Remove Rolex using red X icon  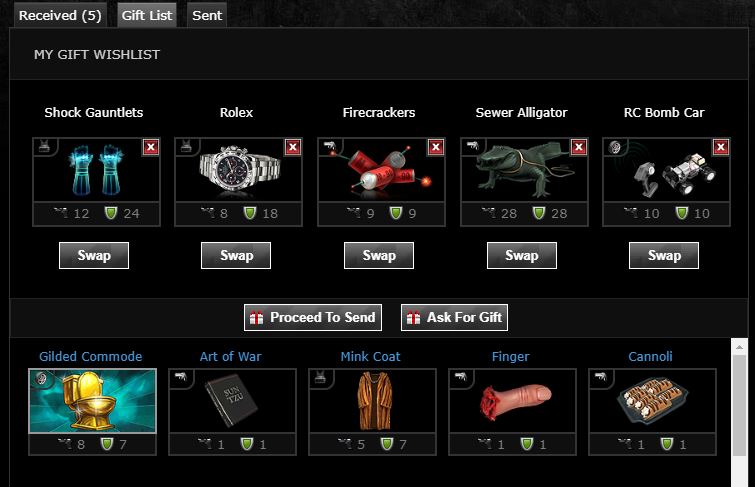point(293,147)
